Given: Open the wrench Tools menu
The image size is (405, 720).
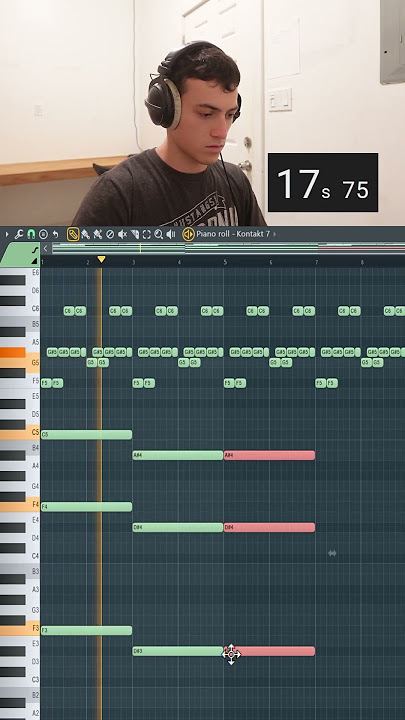Looking at the screenshot, I should [x=19, y=234].
